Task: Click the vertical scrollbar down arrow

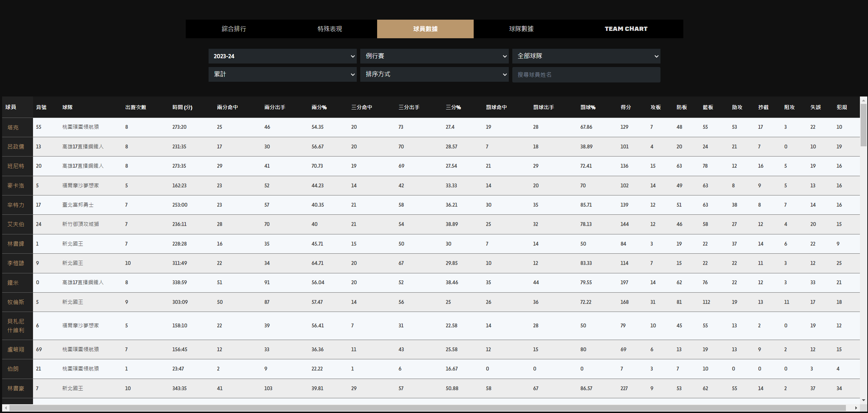Action: (x=863, y=400)
